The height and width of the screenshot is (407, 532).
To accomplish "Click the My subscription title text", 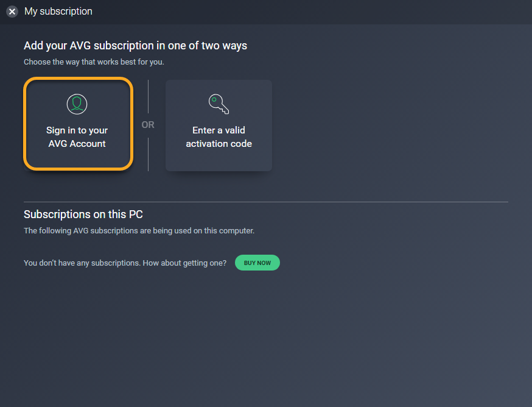I will coord(58,11).
